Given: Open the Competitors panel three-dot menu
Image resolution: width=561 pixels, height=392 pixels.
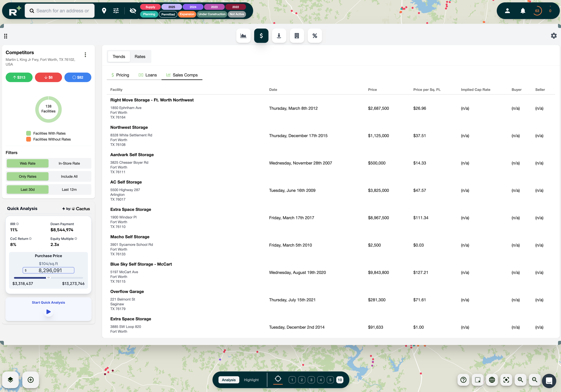Looking at the screenshot, I should tap(85, 55).
